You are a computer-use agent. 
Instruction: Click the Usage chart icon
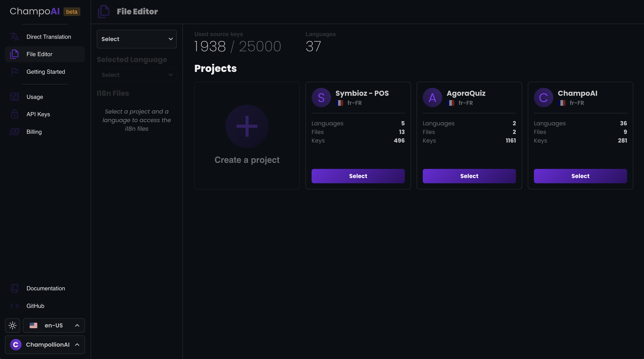(15, 97)
